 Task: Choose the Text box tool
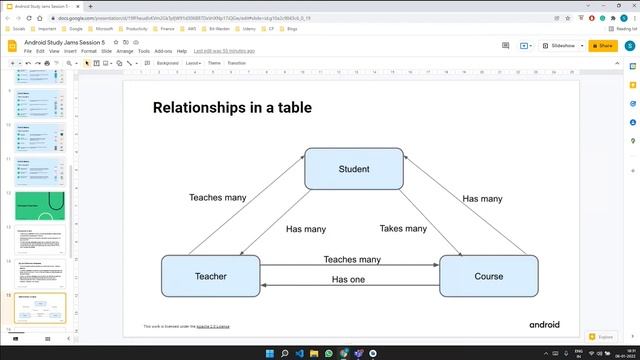[x=96, y=63]
